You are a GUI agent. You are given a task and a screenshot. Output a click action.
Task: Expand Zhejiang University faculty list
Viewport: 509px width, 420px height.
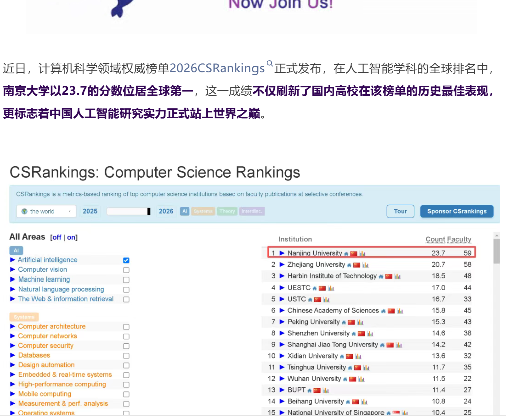point(282,264)
